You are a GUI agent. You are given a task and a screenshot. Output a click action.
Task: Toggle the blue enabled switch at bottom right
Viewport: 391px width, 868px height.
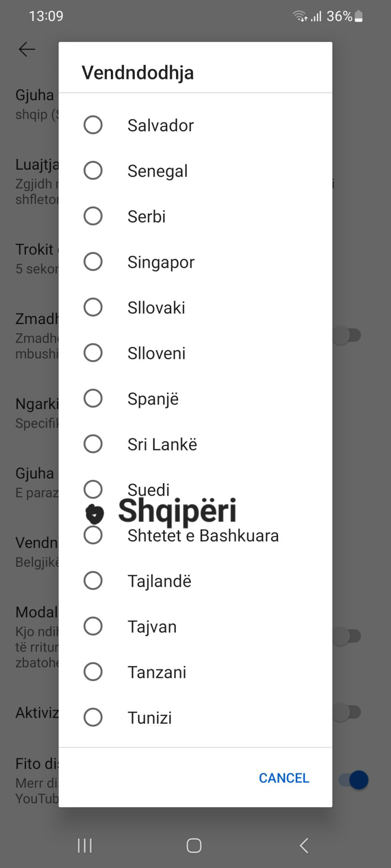pyautogui.click(x=354, y=780)
